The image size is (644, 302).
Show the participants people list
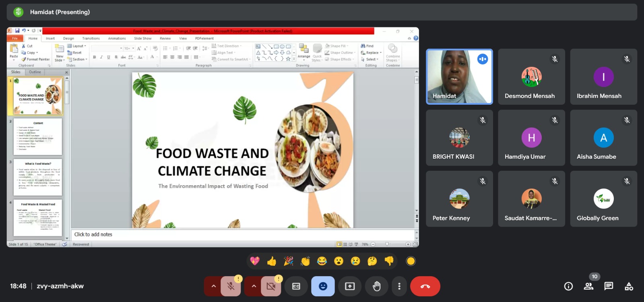pos(588,286)
